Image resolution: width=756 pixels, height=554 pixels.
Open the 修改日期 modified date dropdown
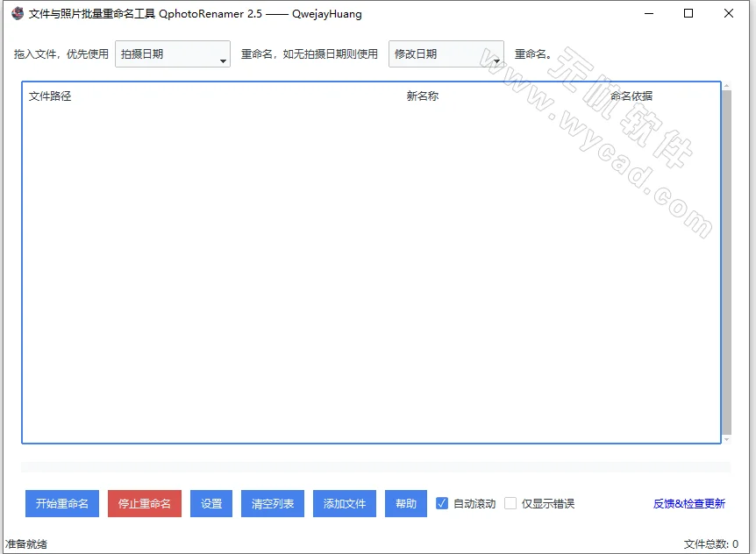coord(446,53)
